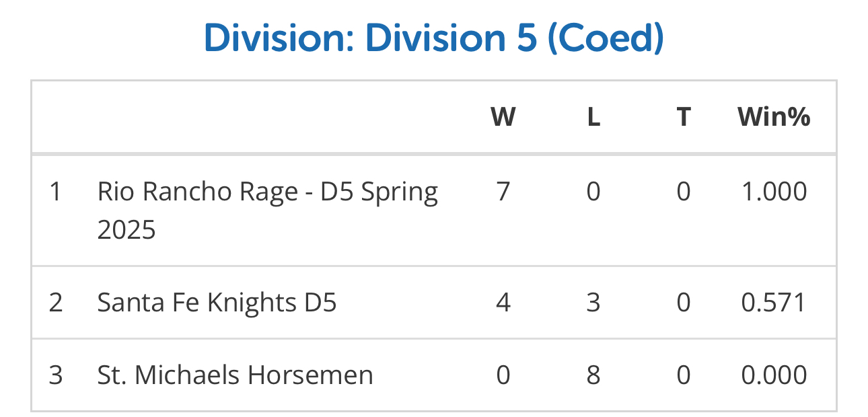Click St. Michaels Horsemen's 8 losses value
This screenshot has height=417, width=868.
tap(593, 375)
